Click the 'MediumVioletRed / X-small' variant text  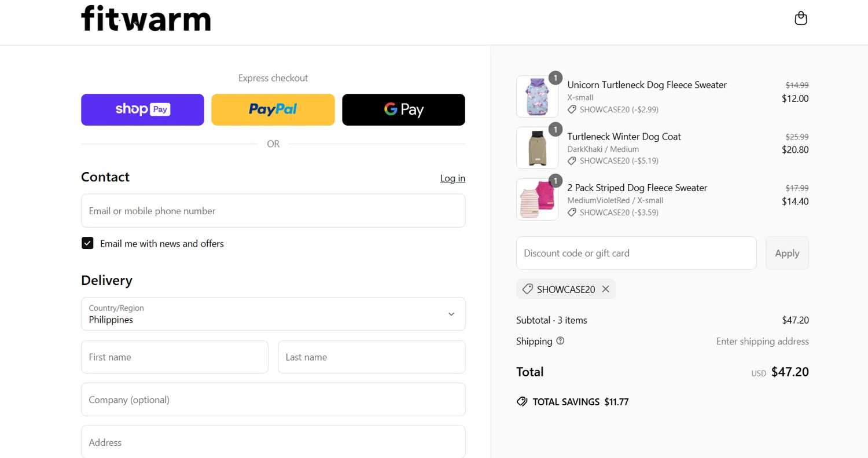click(x=615, y=201)
